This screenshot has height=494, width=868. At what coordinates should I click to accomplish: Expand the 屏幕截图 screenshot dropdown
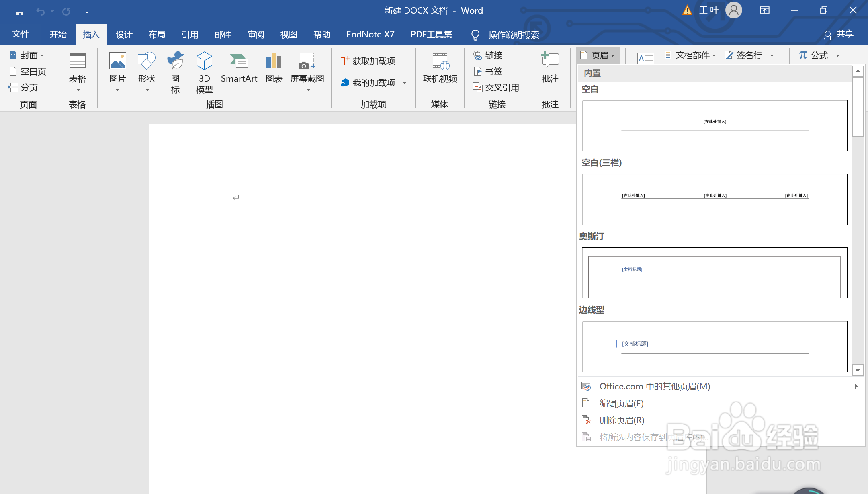[x=308, y=90]
